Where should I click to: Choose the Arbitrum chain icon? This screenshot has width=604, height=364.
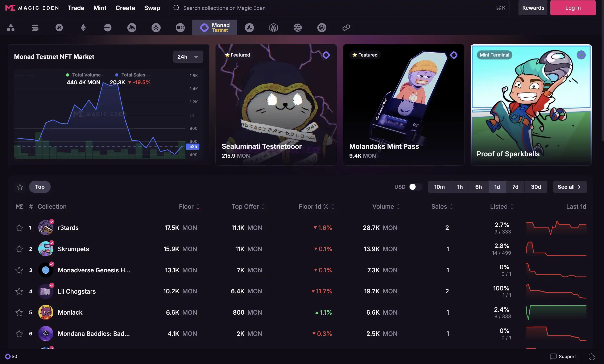(x=273, y=28)
